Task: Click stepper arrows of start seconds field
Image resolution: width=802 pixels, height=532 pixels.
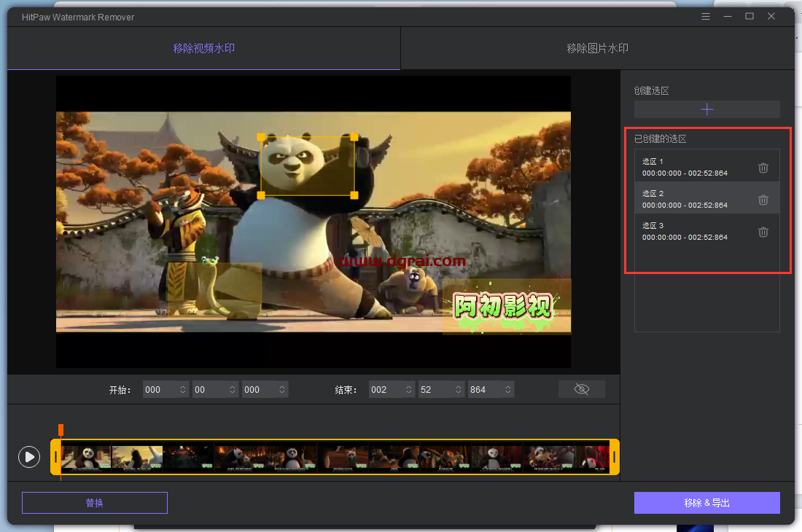Action: tap(232, 389)
